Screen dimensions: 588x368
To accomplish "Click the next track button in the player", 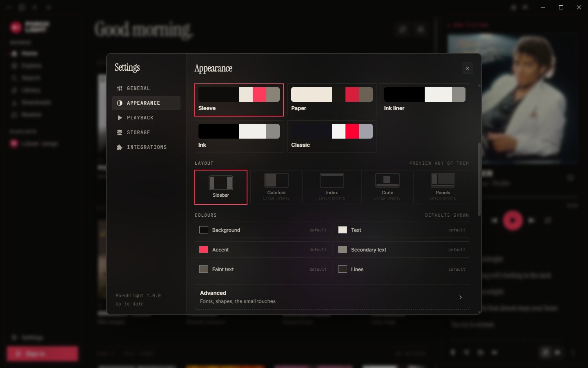I will (531, 220).
